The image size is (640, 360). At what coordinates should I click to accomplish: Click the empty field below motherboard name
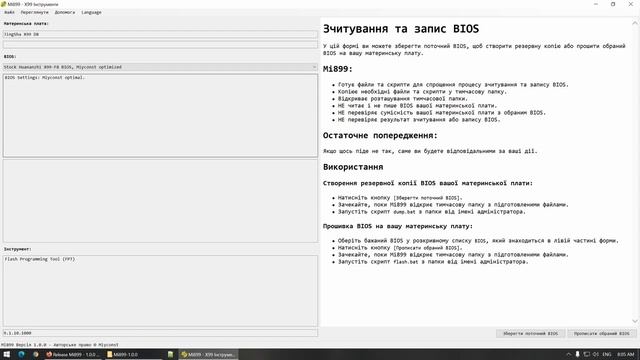(160, 44)
